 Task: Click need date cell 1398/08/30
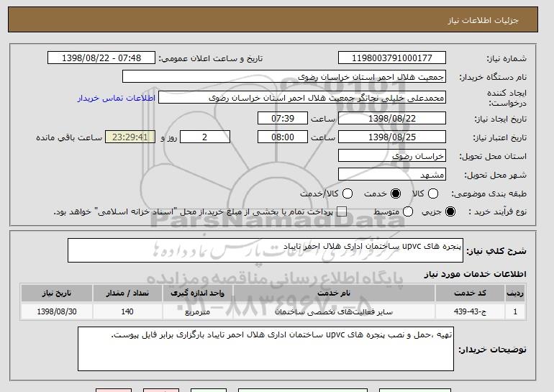(x=57, y=312)
